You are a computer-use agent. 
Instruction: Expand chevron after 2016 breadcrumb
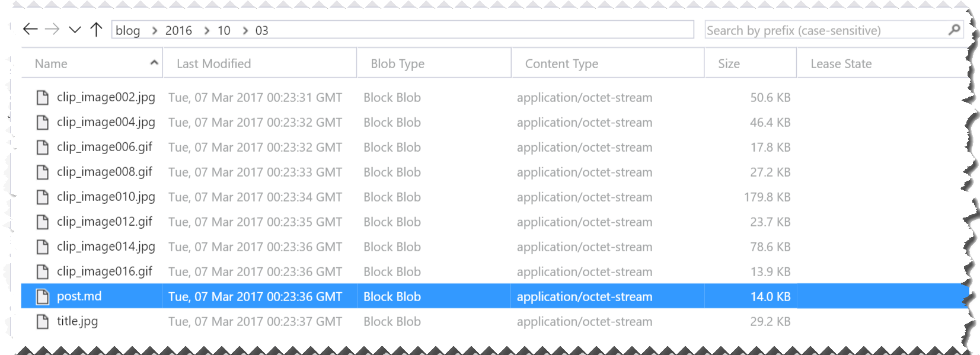point(207,31)
